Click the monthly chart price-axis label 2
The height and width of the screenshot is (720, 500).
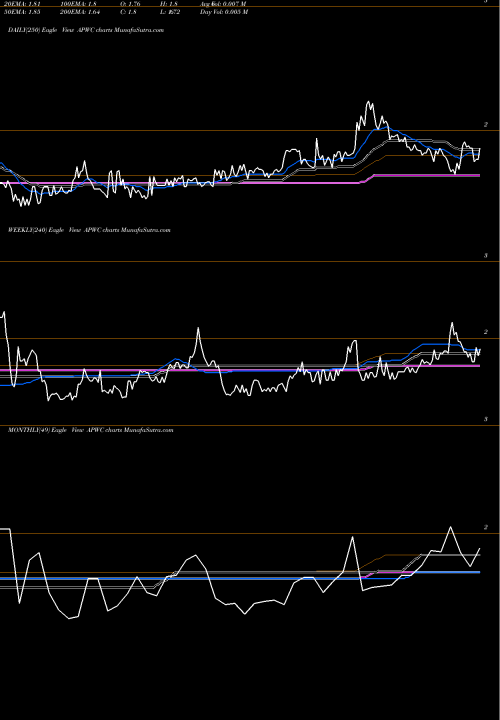coord(485,527)
